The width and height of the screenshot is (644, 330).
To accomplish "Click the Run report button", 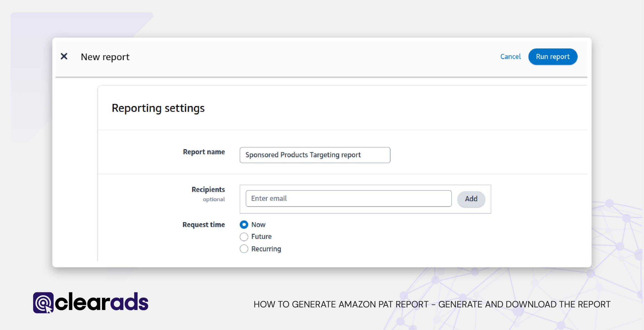I will click(553, 56).
